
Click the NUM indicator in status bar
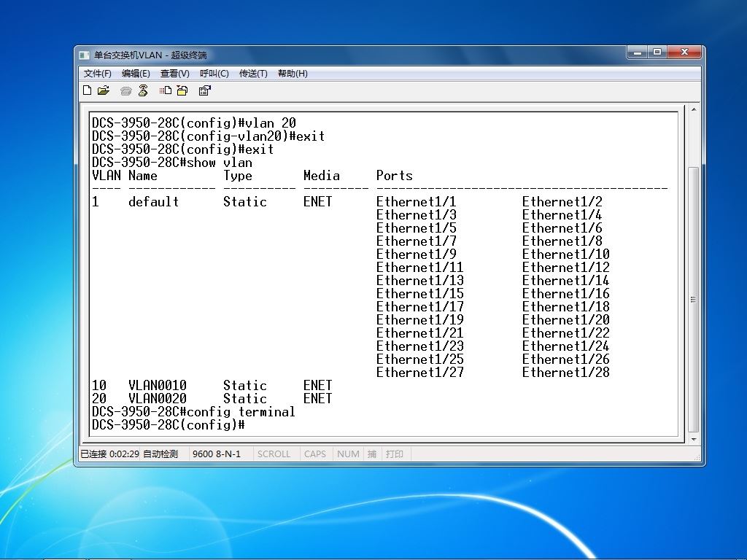tap(348, 454)
